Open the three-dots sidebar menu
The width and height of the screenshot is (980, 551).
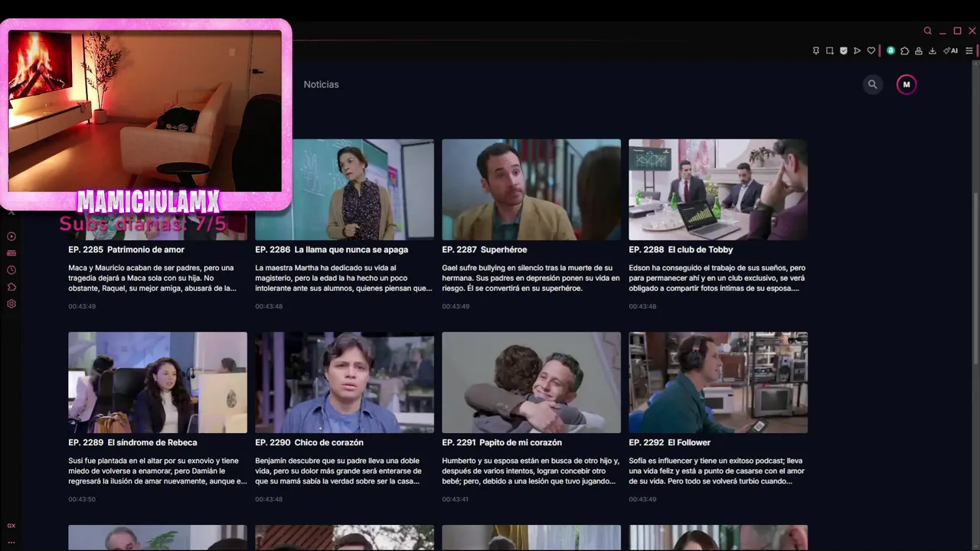click(x=11, y=542)
